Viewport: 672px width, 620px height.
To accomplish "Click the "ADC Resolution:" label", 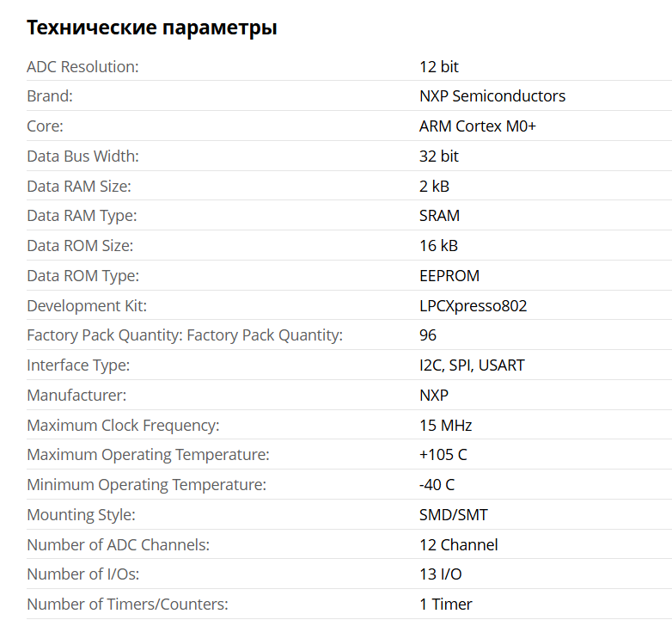I will [82, 66].
